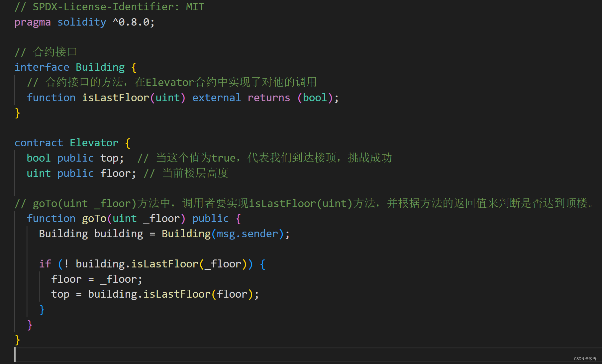The width and height of the screenshot is (602, 364).
Task: Click 'top' in the top = building line
Action: [60, 295]
